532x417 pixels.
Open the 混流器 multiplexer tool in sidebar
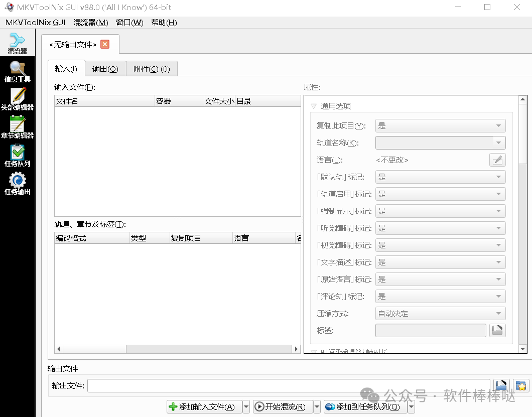pos(17,43)
